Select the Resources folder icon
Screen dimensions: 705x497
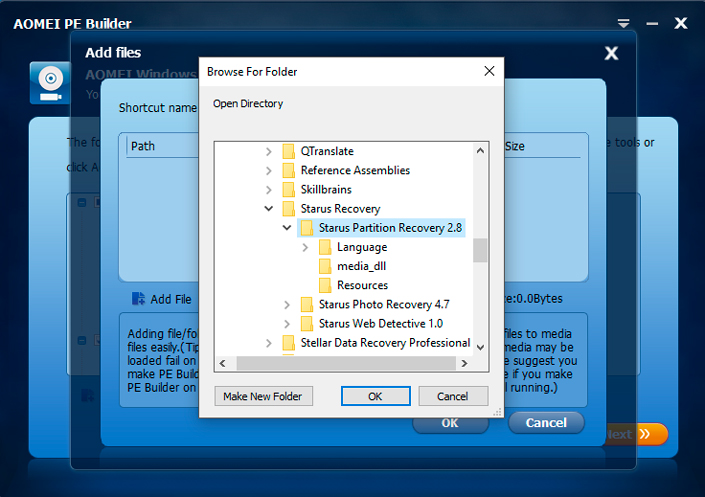tap(325, 285)
